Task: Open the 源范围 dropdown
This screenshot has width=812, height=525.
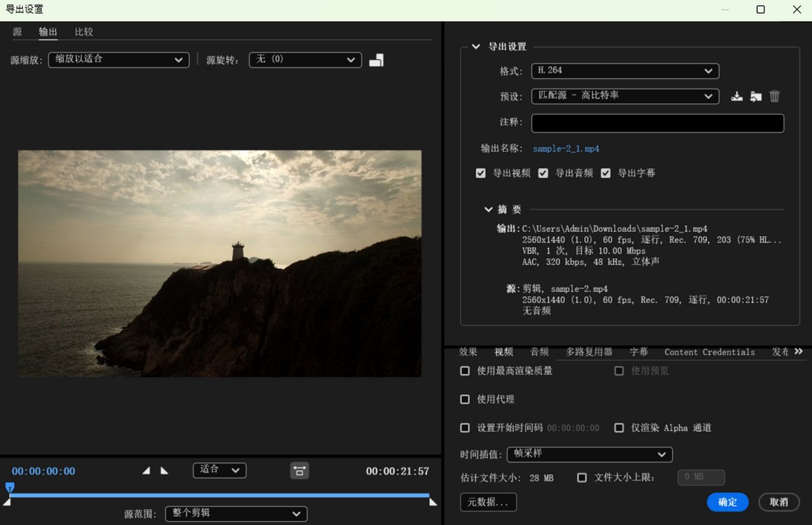Action: 236,514
